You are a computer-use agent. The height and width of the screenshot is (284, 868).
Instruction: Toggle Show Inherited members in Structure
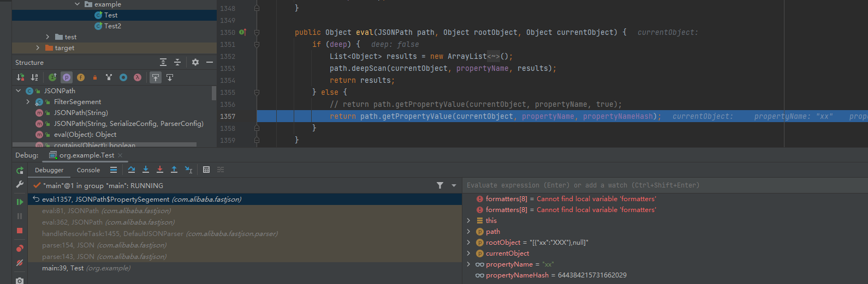click(x=52, y=77)
